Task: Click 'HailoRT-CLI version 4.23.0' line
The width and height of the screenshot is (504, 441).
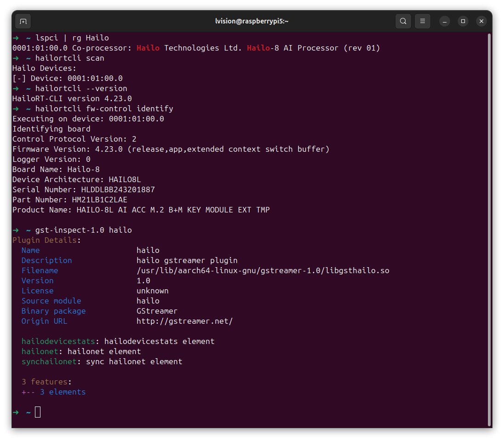Action: [72, 99]
